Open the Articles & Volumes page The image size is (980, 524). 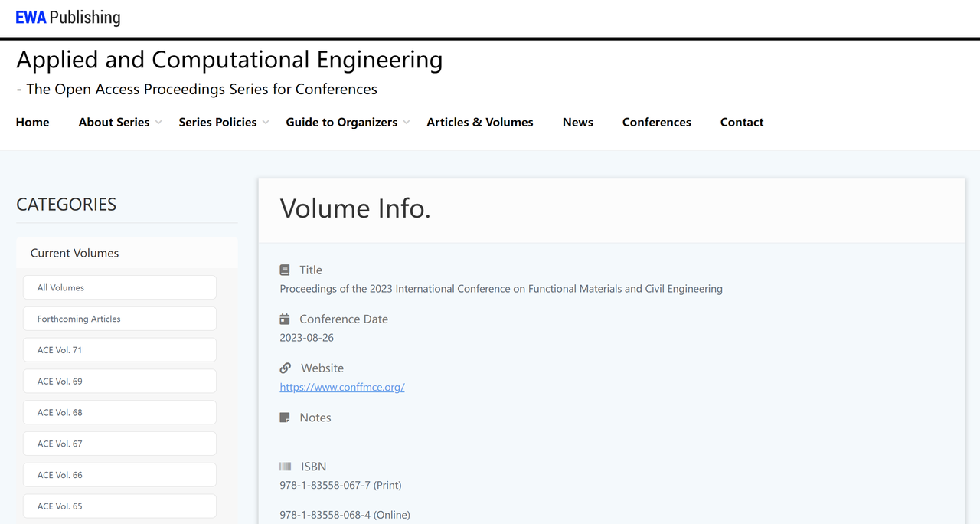[x=479, y=122]
